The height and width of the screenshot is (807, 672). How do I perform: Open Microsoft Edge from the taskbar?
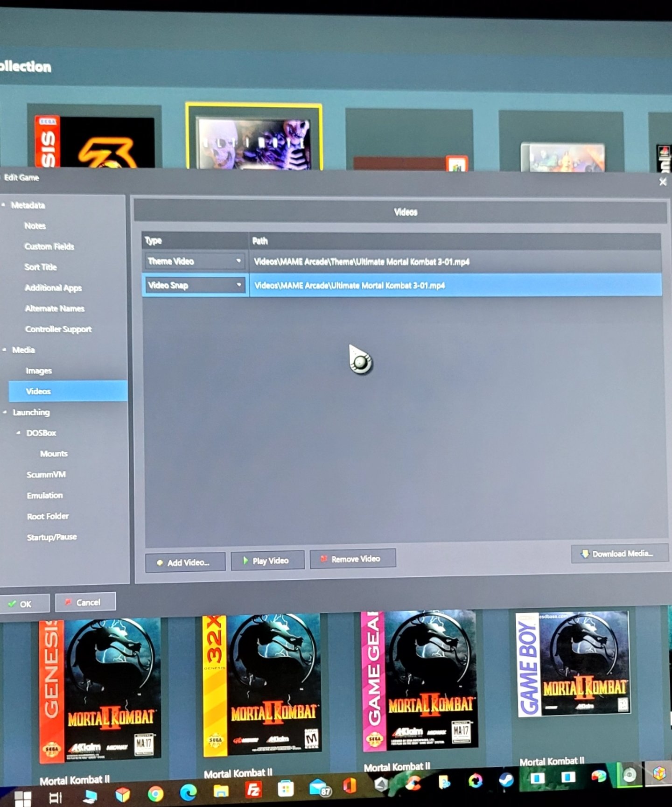(188, 792)
